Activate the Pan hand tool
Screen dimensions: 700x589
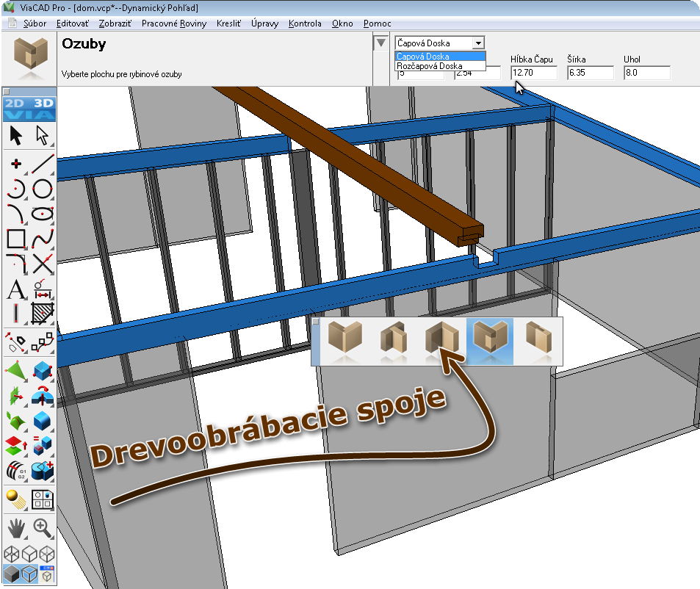pyautogui.click(x=15, y=528)
